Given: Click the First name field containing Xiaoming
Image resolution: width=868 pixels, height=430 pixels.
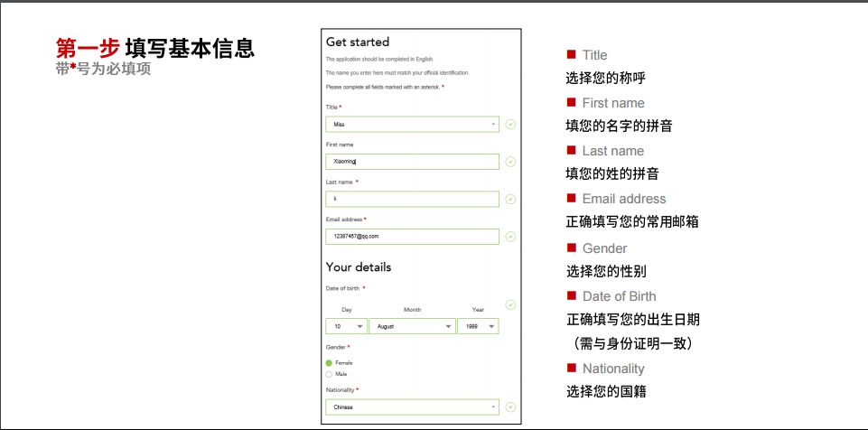Looking at the screenshot, I should [412, 162].
